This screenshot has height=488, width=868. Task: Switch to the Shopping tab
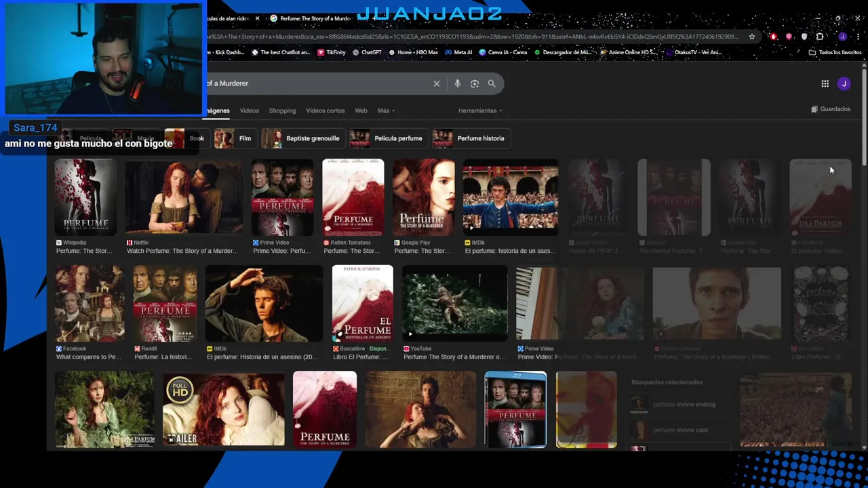pyautogui.click(x=282, y=110)
